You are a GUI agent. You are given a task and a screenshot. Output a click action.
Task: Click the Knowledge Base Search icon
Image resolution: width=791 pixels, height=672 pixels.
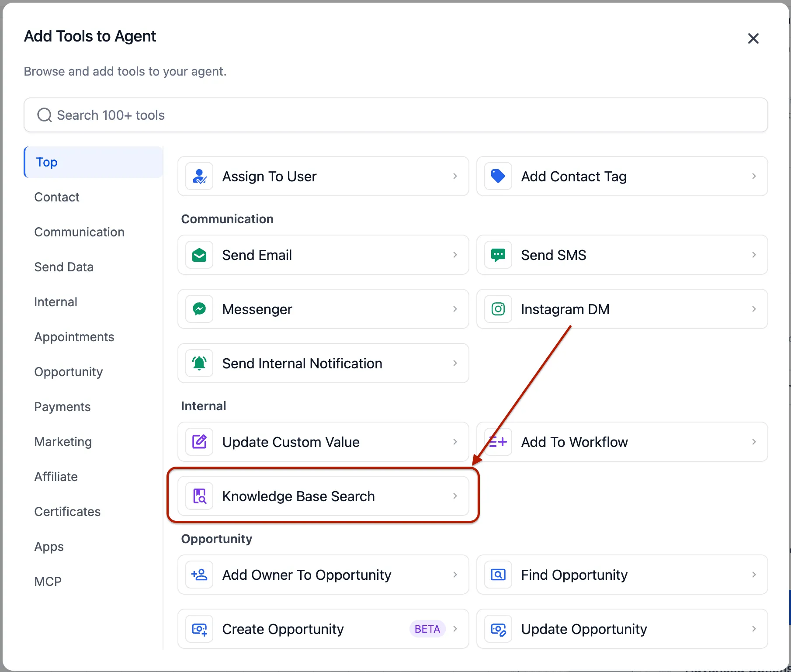199,496
